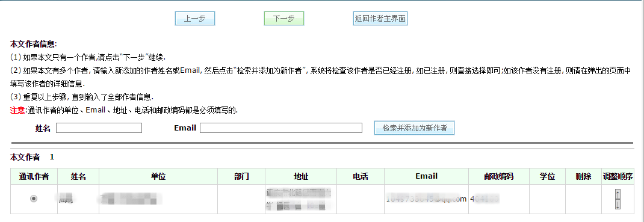This screenshot has height=222, width=644.
Task: Click the red 注意 warning label
Action: tap(18, 110)
